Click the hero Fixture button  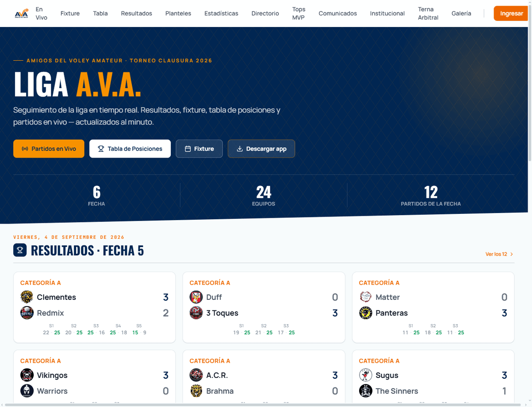199,149
